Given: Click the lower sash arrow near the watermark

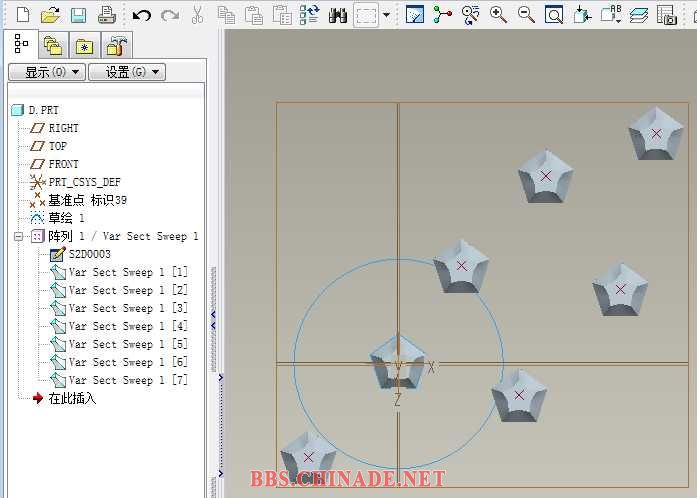Looking at the screenshot, I should pos(220,473).
